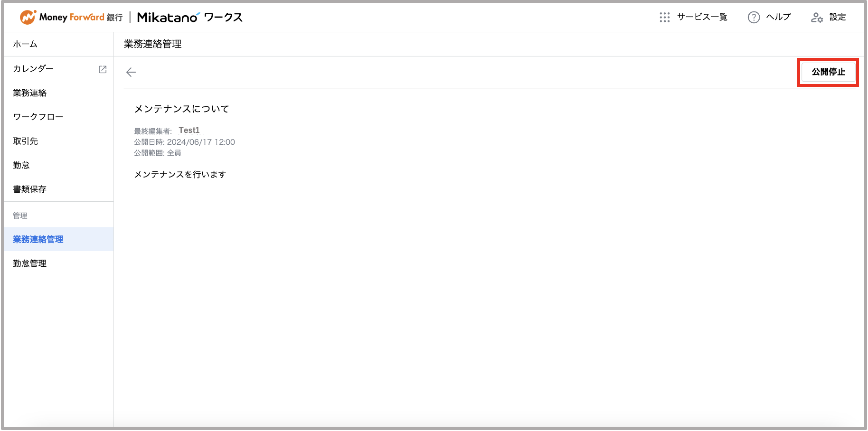Click the settings user-gear icon

[817, 18]
